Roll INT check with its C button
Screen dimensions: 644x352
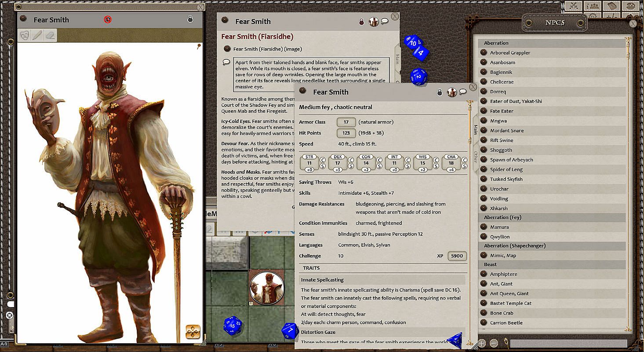click(x=408, y=160)
